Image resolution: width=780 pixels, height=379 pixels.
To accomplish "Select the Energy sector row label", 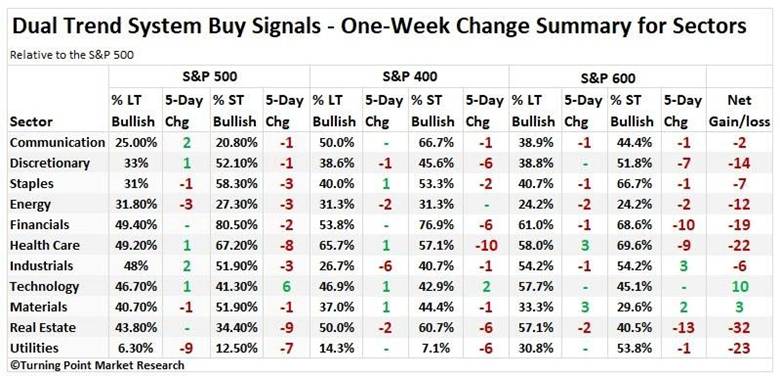I will [30, 204].
